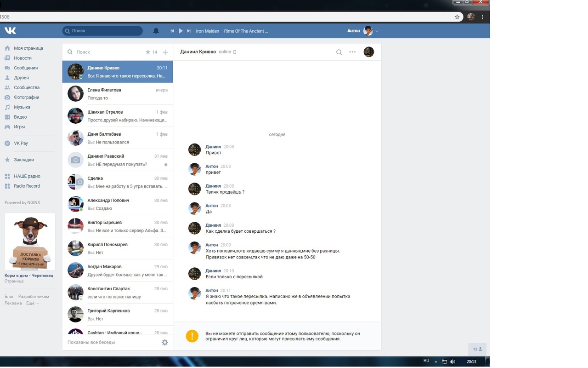The image size is (588, 368).
Task: Bookmark this page with the star icon
Action: [x=457, y=17]
